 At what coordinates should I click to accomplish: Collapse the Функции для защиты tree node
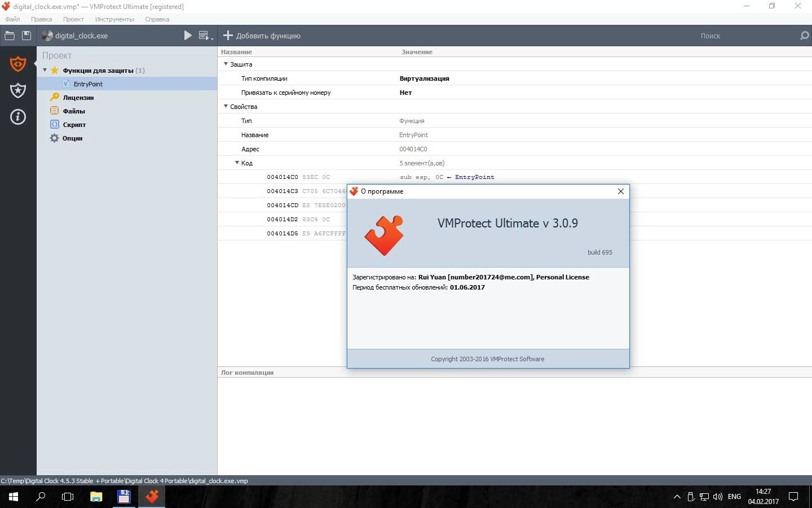pos(45,70)
